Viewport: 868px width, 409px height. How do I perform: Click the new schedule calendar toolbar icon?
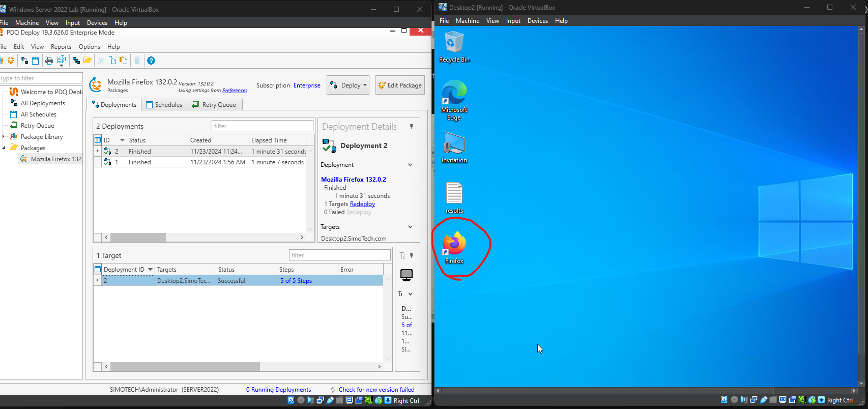click(36, 61)
